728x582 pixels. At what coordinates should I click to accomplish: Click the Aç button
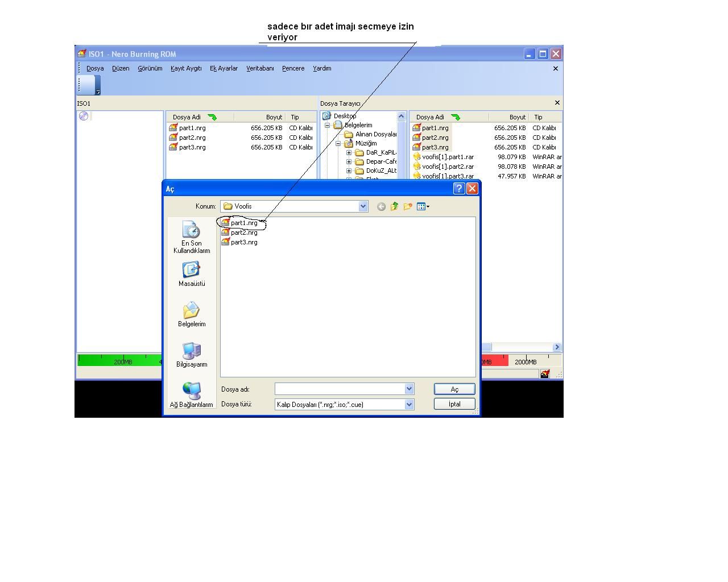point(454,389)
